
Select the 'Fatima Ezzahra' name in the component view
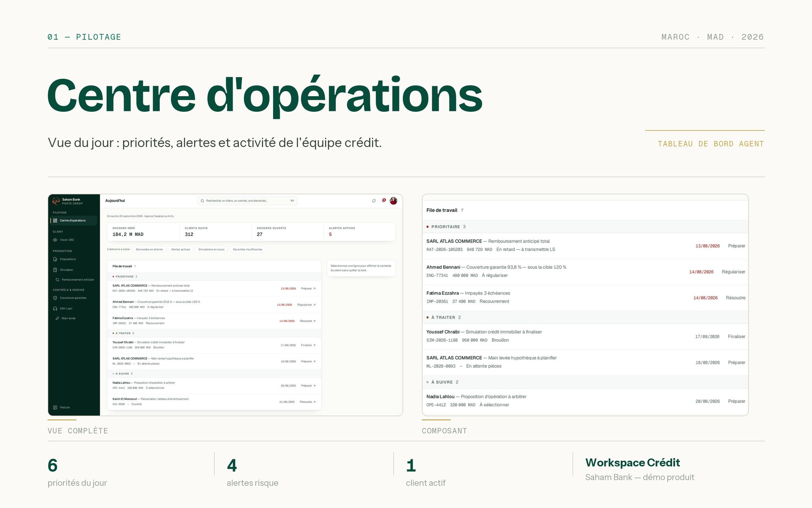[442, 293]
